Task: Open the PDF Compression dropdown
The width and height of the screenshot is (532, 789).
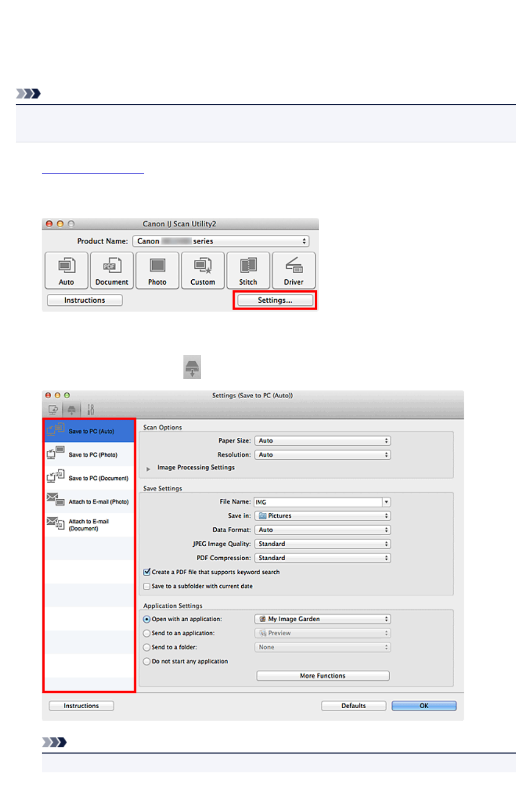Action: tap(323, 558)
